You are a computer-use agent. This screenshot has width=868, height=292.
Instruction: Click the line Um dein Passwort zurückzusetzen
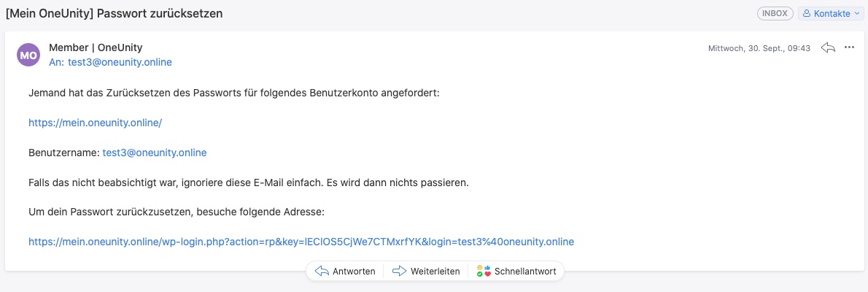click(x=176, y=212)
